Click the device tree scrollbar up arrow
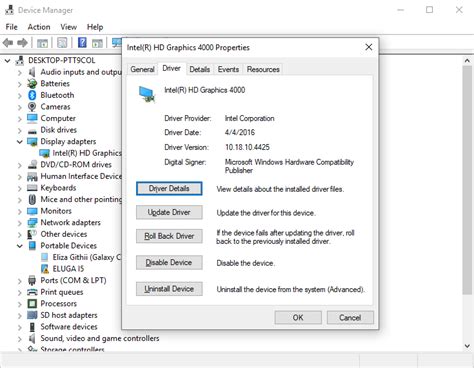The image size is (474, 368). coord(467,61)
